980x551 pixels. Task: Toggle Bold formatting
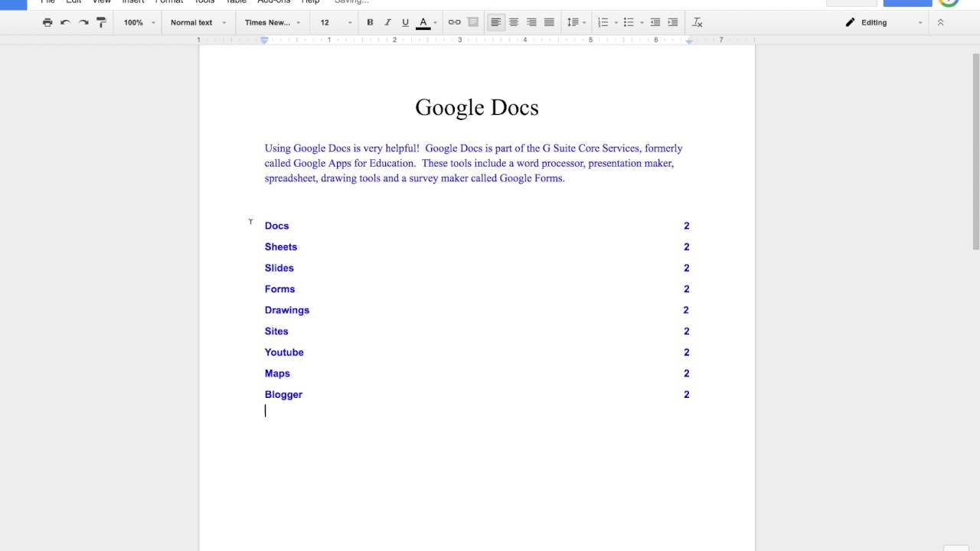(370, 23)
